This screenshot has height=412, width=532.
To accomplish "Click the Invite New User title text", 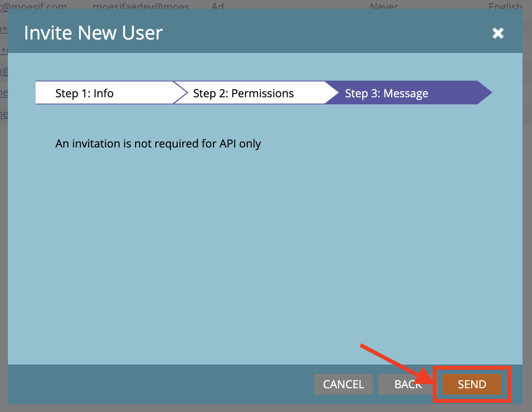I will tap(93, 33).
